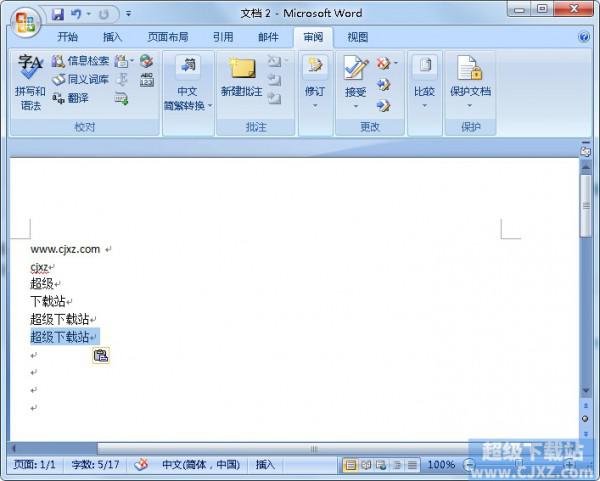Image resolution: width=600 pixels, height=481 pixels.
Task: Click the delete comment icon
Action: click(274, 60)
